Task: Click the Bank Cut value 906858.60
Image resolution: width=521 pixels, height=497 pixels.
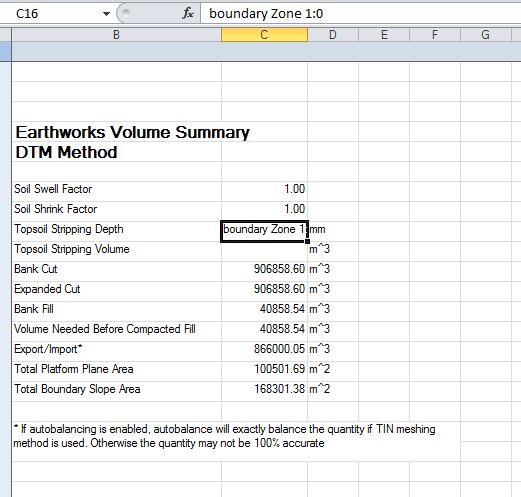Action: [x=279, y=269]
